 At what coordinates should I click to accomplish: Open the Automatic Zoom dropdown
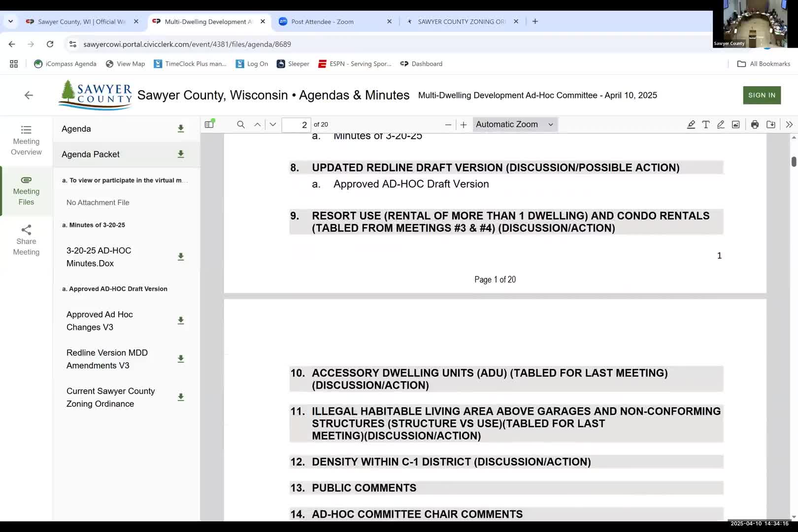click(514, 125)
